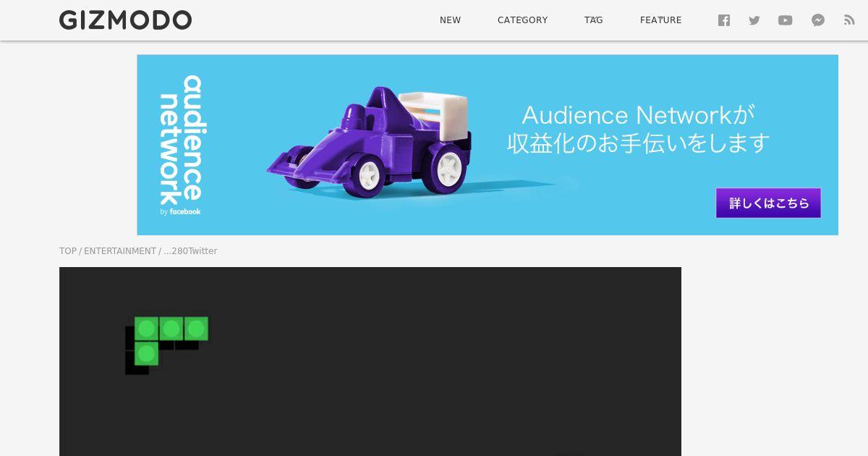Screen dimensions: 868x456
Task: Open the Gizmodo Facebook page icon
Action: click(x=724, y=20)
